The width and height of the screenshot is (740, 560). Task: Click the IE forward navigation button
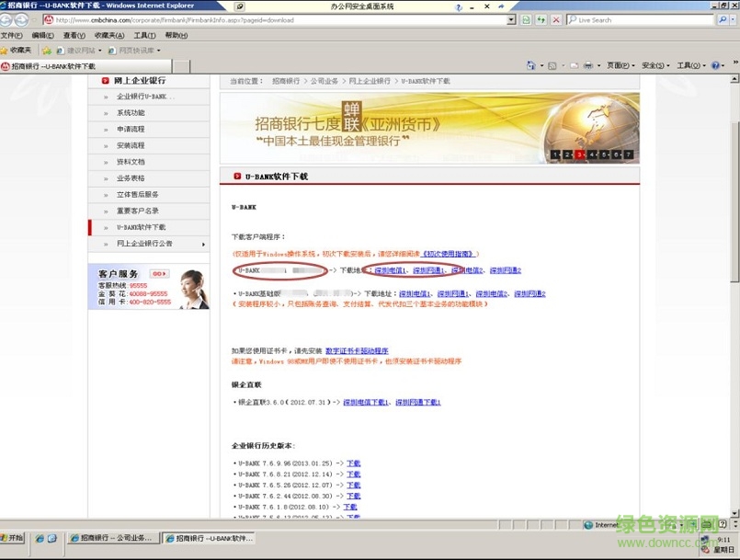[x=21, y=20]
